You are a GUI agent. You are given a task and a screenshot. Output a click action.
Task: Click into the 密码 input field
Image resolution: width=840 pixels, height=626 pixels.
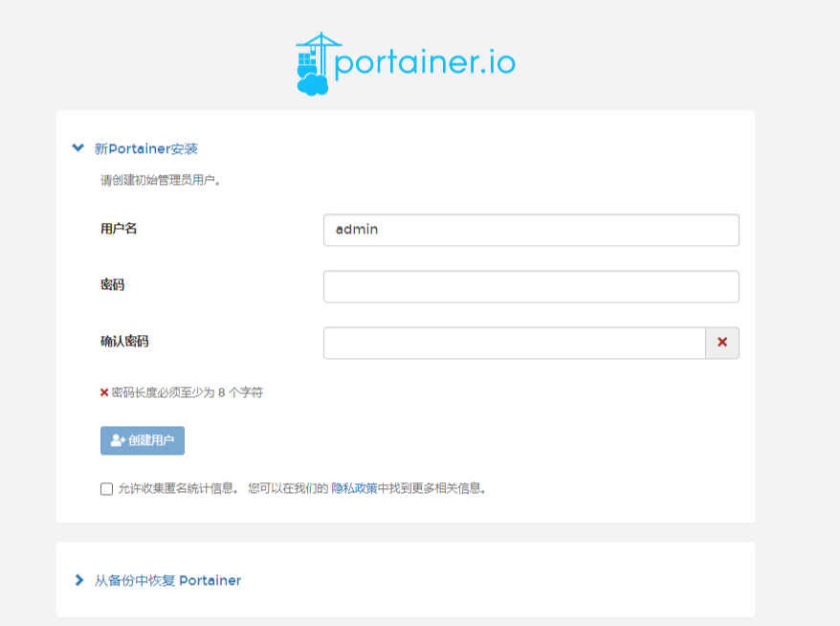[531, 286]
